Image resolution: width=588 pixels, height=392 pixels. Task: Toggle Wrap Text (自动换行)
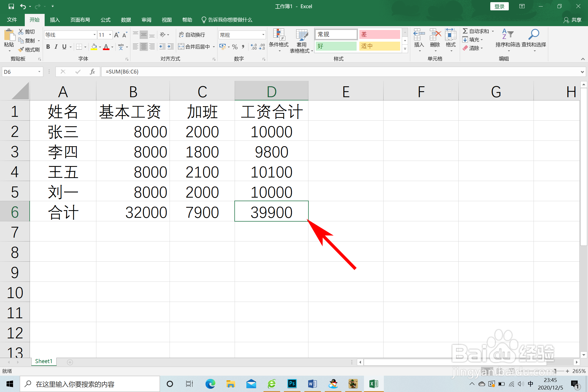[x=192, y=35]
